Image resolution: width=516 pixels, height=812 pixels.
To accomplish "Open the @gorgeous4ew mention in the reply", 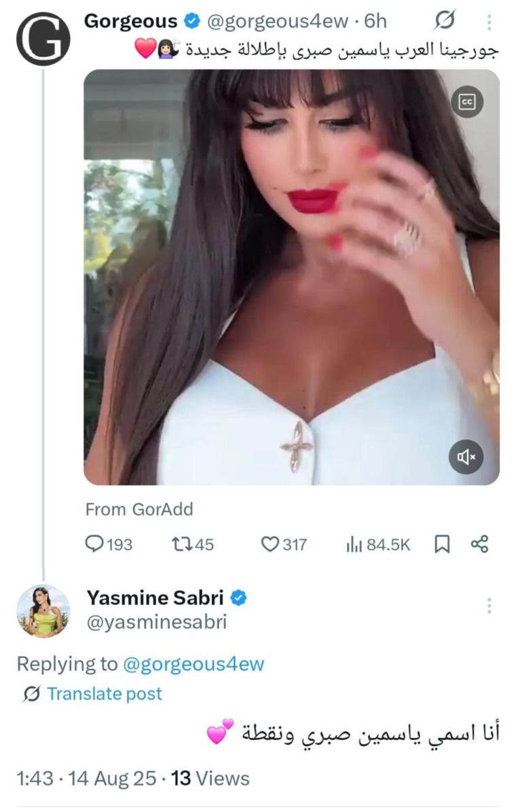I will pos(193,664).
